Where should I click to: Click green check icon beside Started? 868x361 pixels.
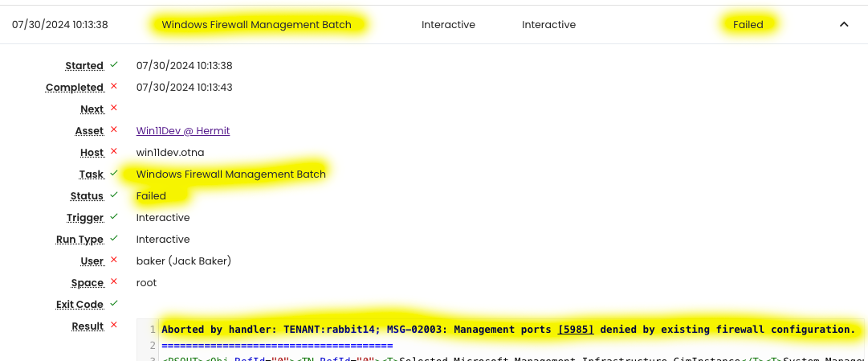point(114,64)
